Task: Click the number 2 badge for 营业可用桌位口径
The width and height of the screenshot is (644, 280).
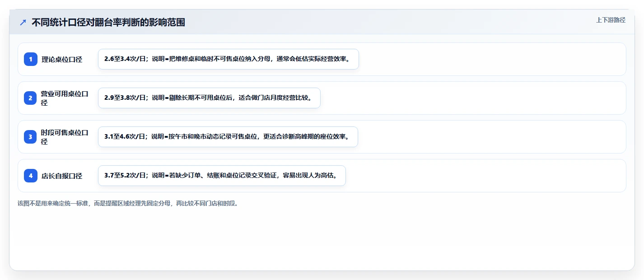Action: click(31, 98)
